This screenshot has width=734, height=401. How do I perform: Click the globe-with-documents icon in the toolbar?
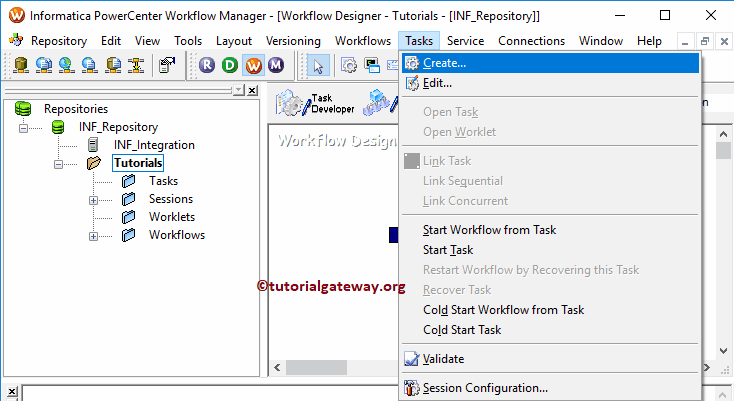pos(44,65)
